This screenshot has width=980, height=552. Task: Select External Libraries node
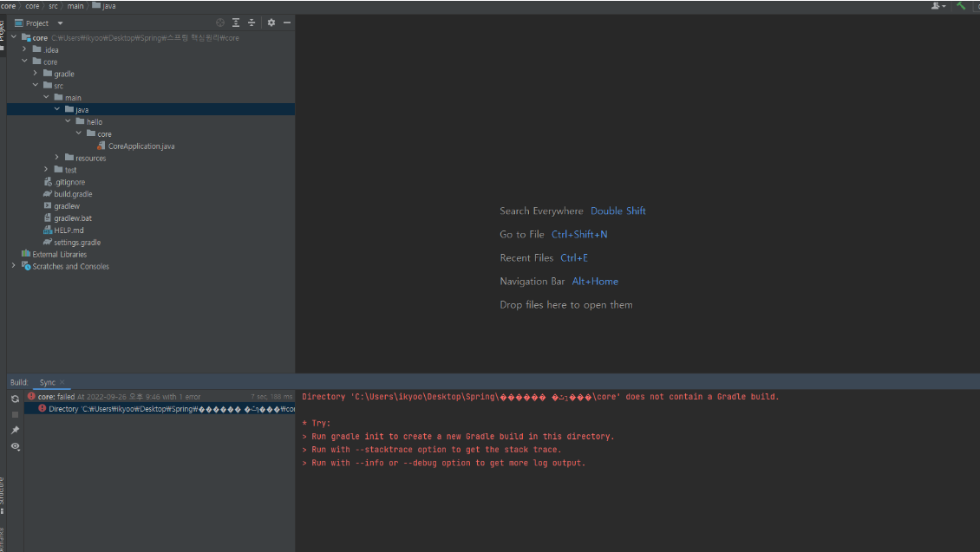coord(55,254)
